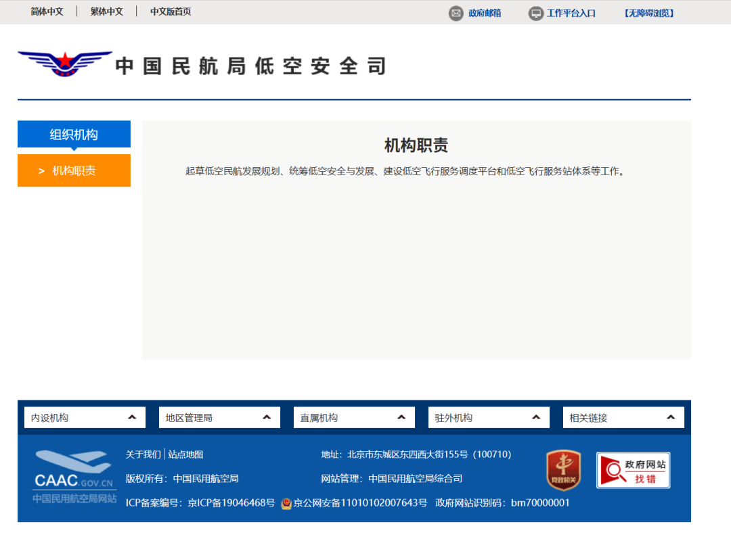Click the 政府网站找错 magnifier badge

pyautogui.click(x=633, y=470)
